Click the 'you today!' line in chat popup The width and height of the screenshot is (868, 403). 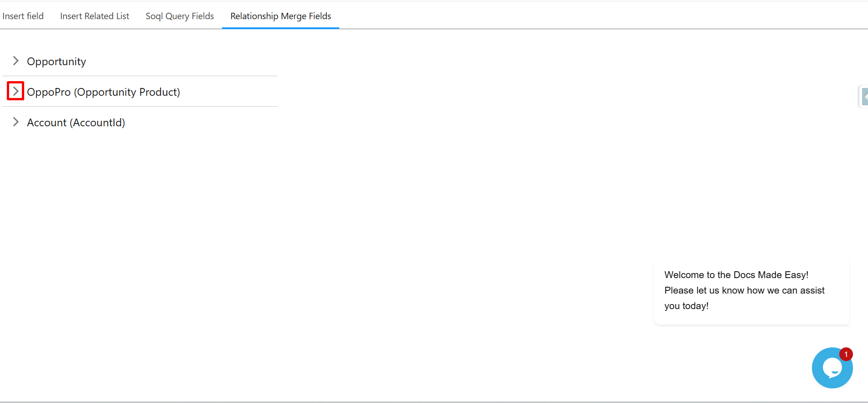686,306
